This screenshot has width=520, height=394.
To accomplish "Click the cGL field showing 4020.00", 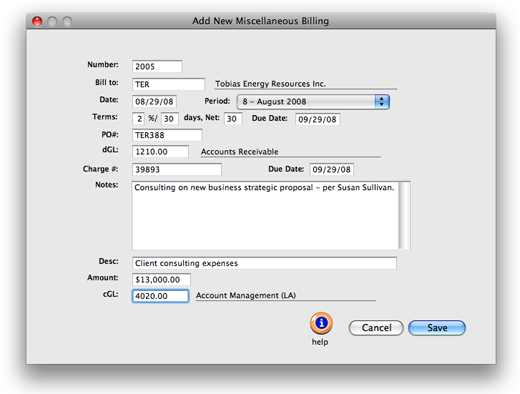I will click(160, 296).
